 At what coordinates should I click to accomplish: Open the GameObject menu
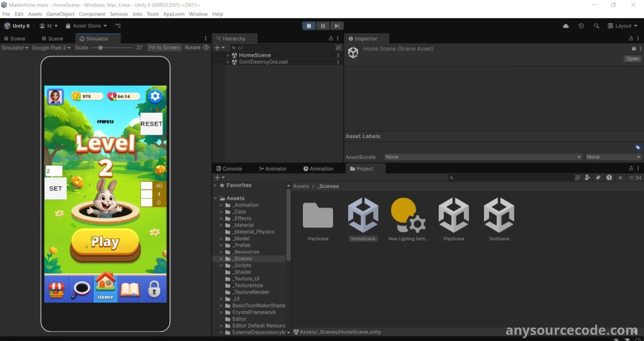60,14
